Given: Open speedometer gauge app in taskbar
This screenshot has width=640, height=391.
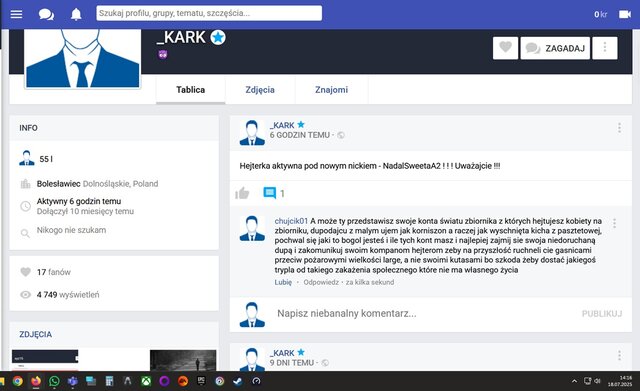Looking at the screenshot, I should click(x=256, y=381).
